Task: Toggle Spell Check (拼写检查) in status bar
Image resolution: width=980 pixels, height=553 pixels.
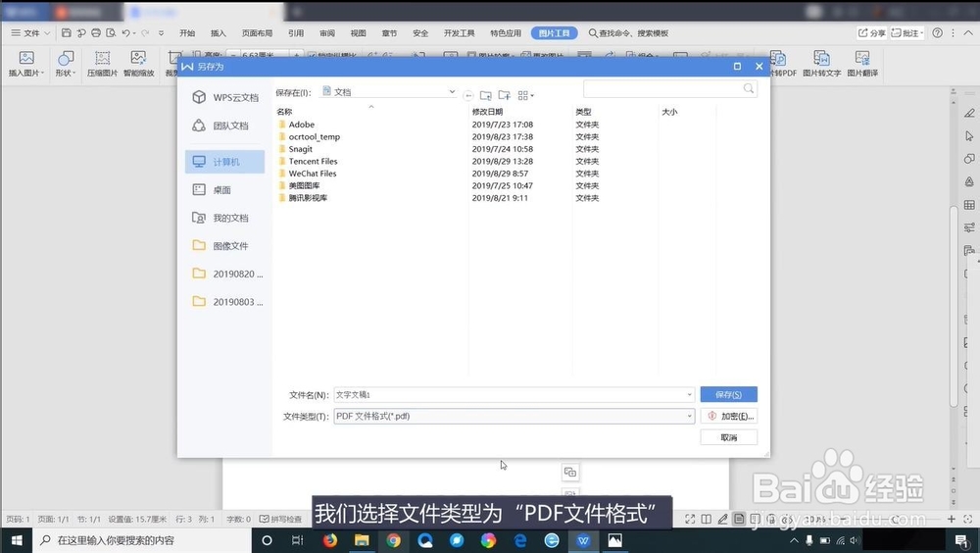Action: coord(280,520)
